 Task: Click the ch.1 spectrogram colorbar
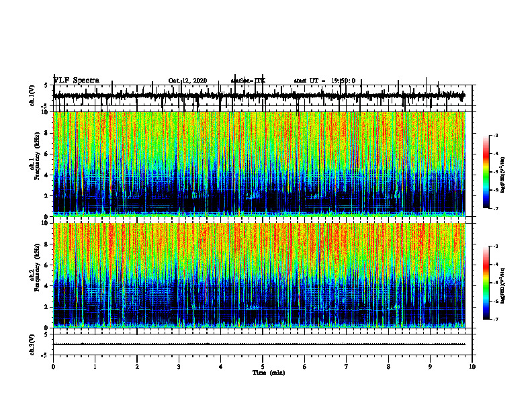[486, 172]
